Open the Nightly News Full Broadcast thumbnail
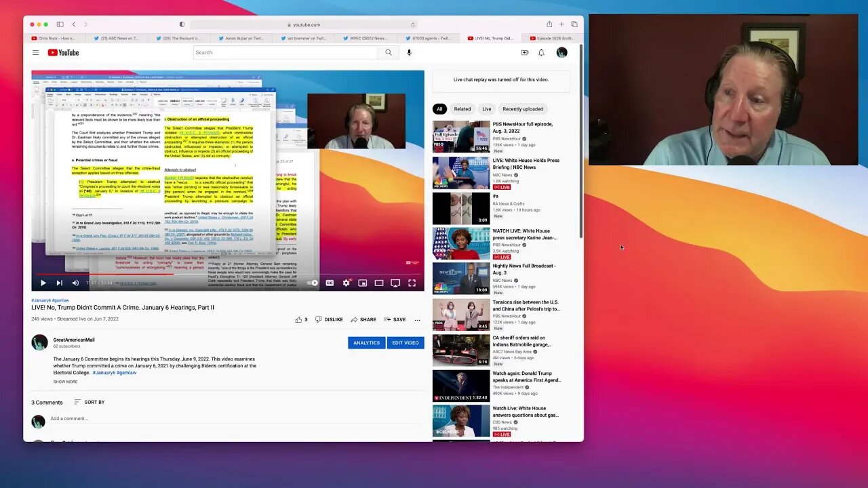The image size is (868, 488). (461, 278)
